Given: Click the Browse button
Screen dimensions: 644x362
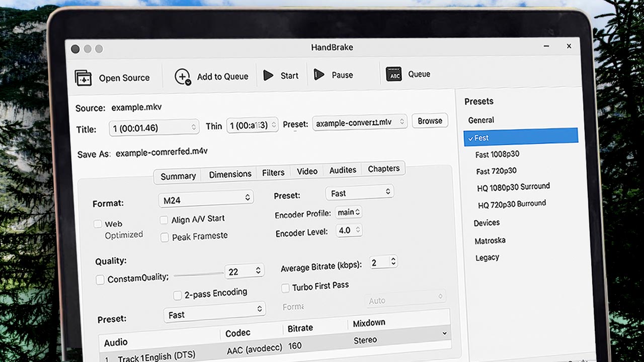Looking at the screenshot, I should pos(430,121).
